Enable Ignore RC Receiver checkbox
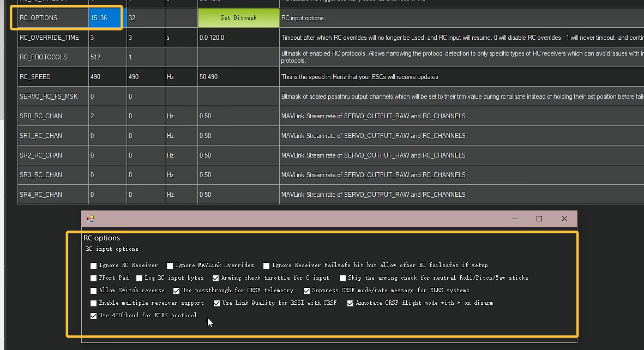644x350 pixels. [x=94, y=266]
